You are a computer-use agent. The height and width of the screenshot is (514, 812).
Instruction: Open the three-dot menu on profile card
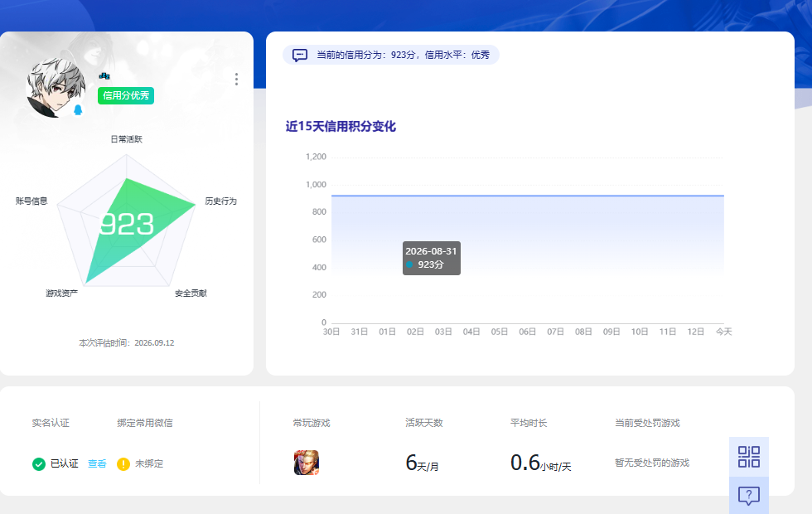236,80
